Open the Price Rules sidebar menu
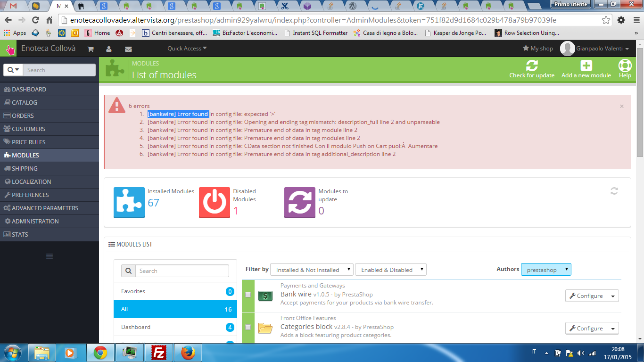 click(50, 142)
